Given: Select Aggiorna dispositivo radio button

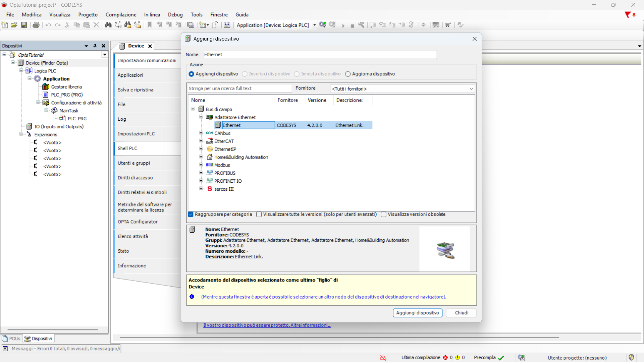Looking at the screenshot, I should 348,74.
